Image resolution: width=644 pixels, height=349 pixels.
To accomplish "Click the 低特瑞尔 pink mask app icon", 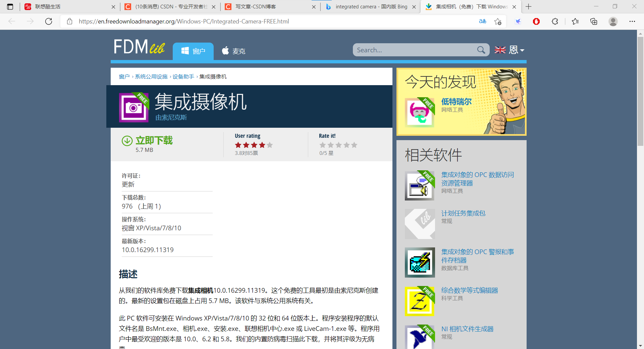I will pos(420,113).
